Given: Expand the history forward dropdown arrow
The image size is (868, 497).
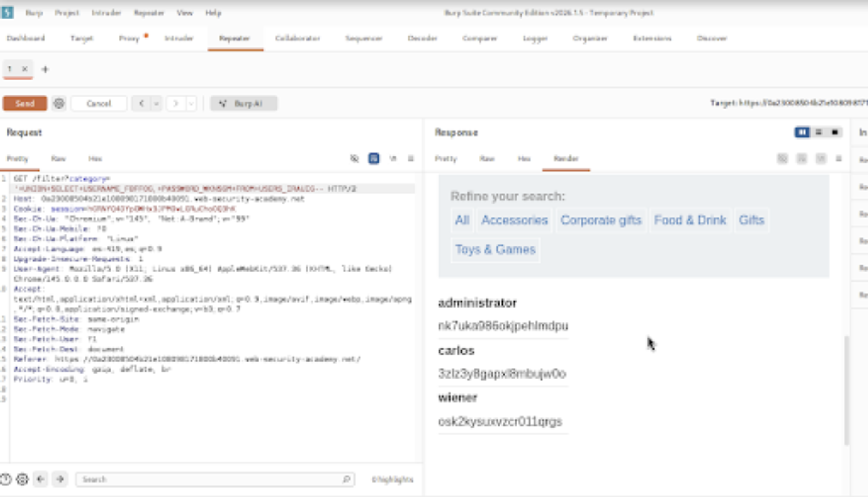Looking at the screenshot, I should [x=191, y=103].
